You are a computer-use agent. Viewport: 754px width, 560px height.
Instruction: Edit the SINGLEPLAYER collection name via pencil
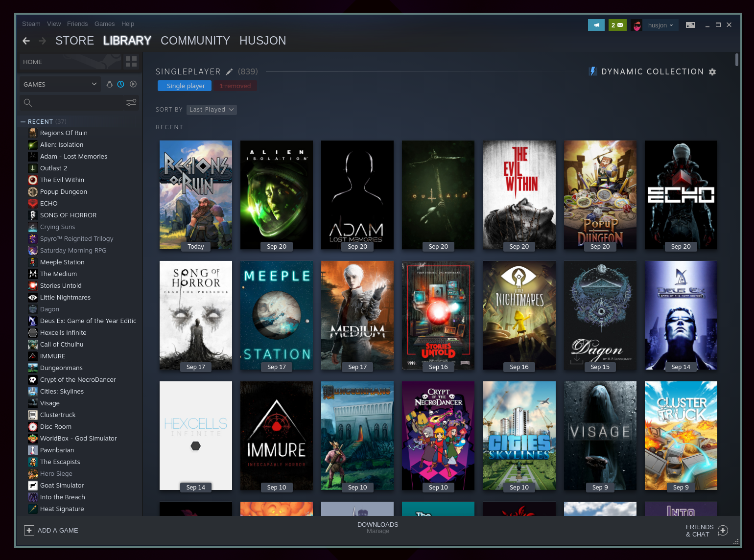(229, 71)
